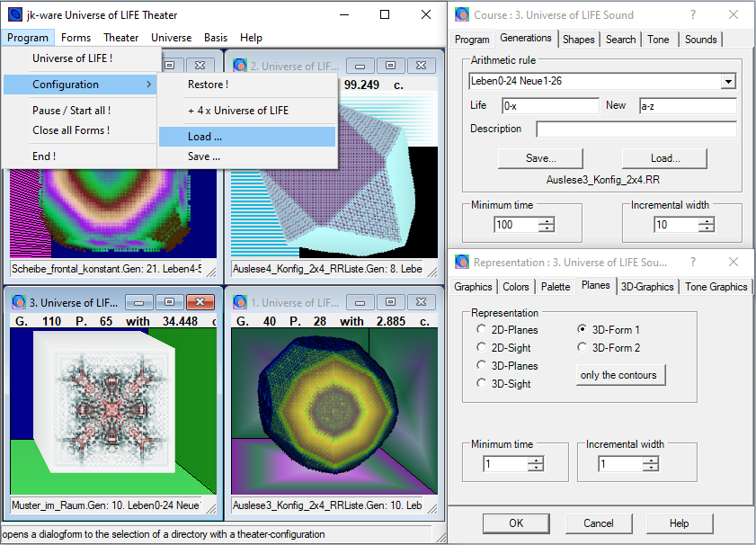The image size is (756, 545).
Task: Decrease Incremental width in Representation dialog
Action: [x=651, y=468]
